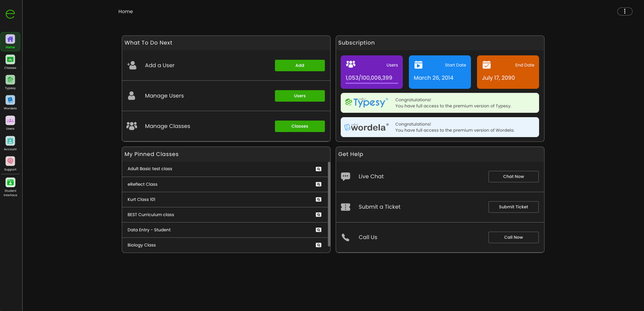Image resolution: width=644 pixels, height=311 pixels.
Task: Click My Pinned Classes heading
Action: pos(152,154)
